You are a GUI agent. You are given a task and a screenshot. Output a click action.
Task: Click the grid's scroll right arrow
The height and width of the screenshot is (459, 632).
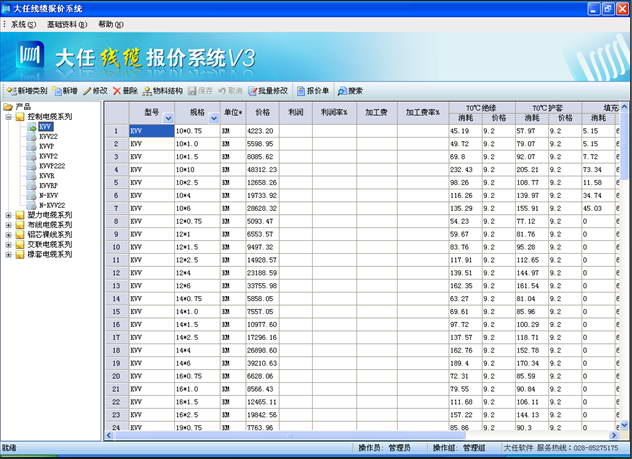614,436
